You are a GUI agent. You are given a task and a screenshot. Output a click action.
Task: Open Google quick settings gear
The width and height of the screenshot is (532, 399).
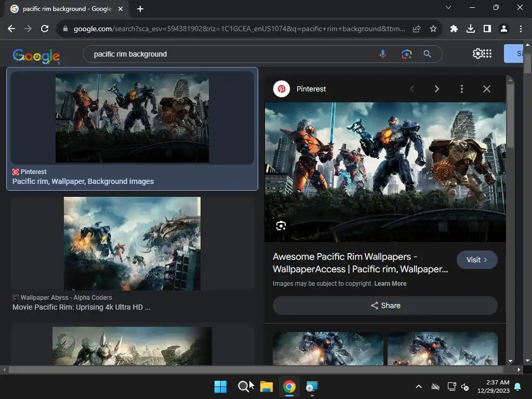[x=477, y=54]
